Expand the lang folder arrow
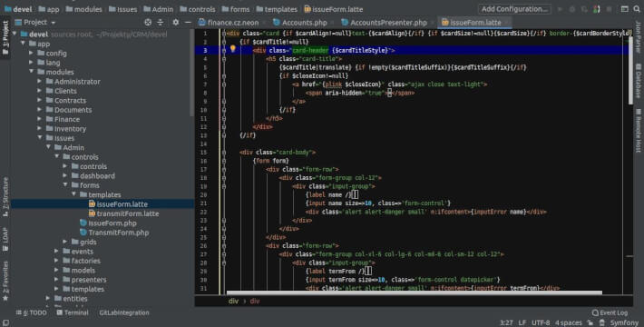Screen dimensions: 644x327 31,63
